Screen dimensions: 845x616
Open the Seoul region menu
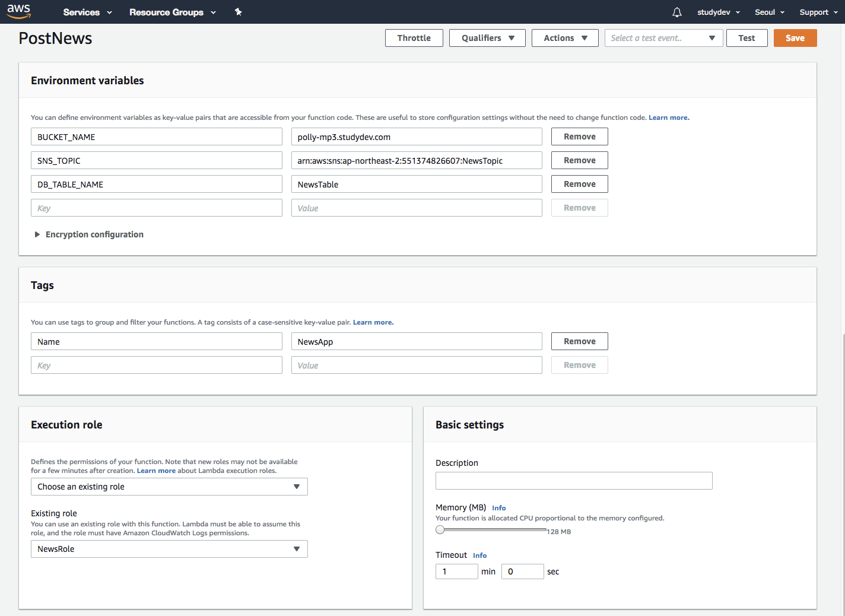tap(770, 12)
